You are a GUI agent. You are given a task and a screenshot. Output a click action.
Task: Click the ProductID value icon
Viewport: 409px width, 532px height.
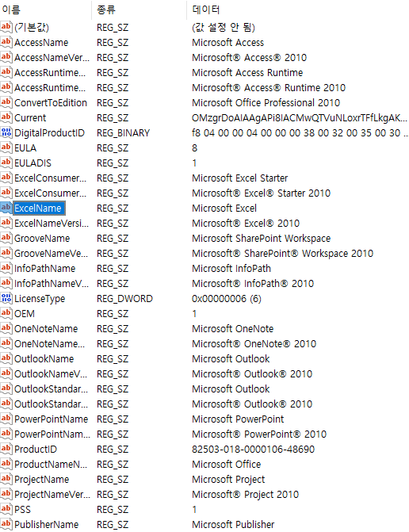(6, 449)
